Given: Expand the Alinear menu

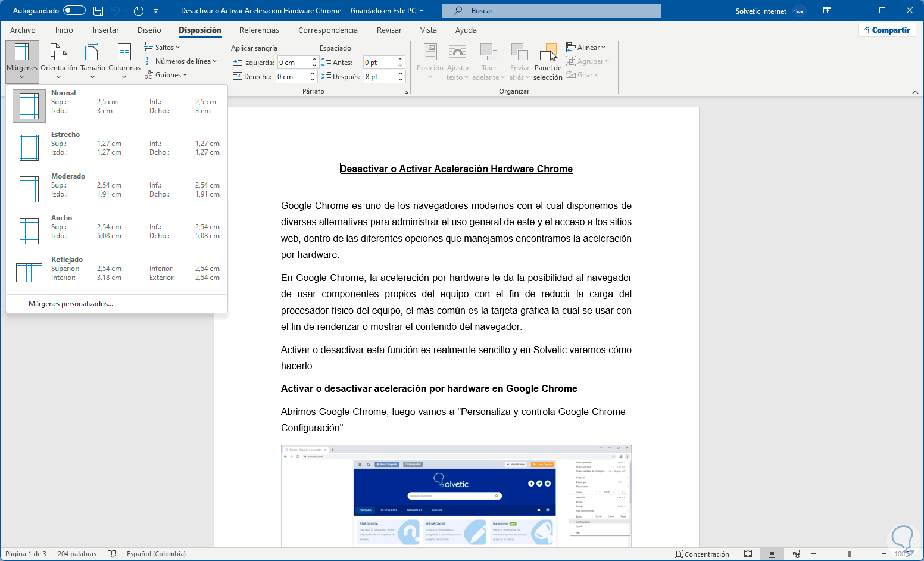Looking at the screenshot, I should (x=586, y=48).
